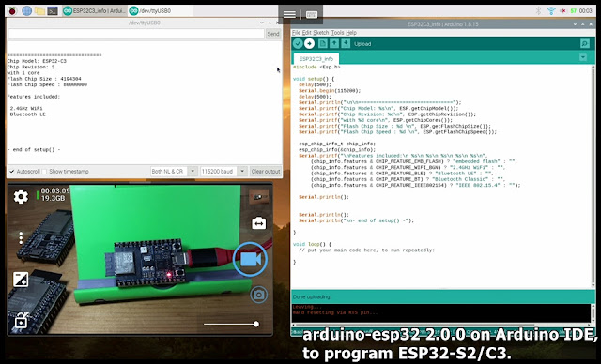Launch the web browser globe icon

pyautogui.click(x=27, y=10)
